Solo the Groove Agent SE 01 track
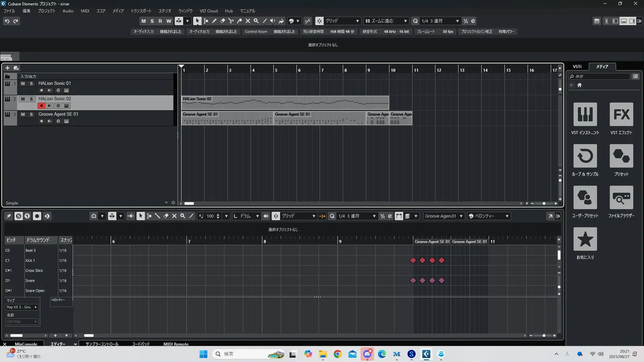The height and width of the screenshot is (362, 644). click(x=31, y=114)
